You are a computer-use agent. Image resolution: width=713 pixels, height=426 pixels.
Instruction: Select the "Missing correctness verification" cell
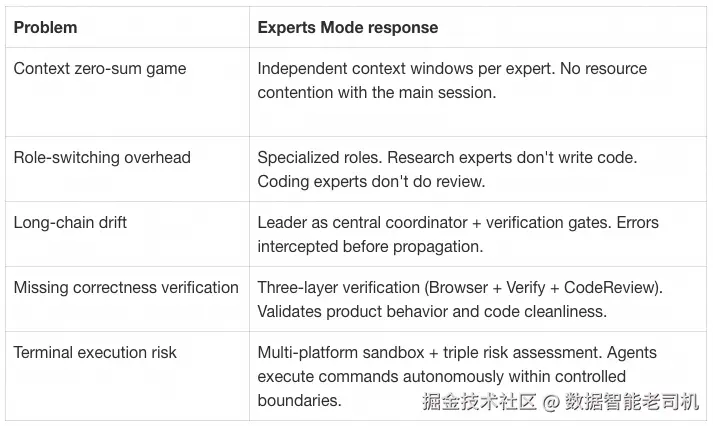(x=126, y=288)
